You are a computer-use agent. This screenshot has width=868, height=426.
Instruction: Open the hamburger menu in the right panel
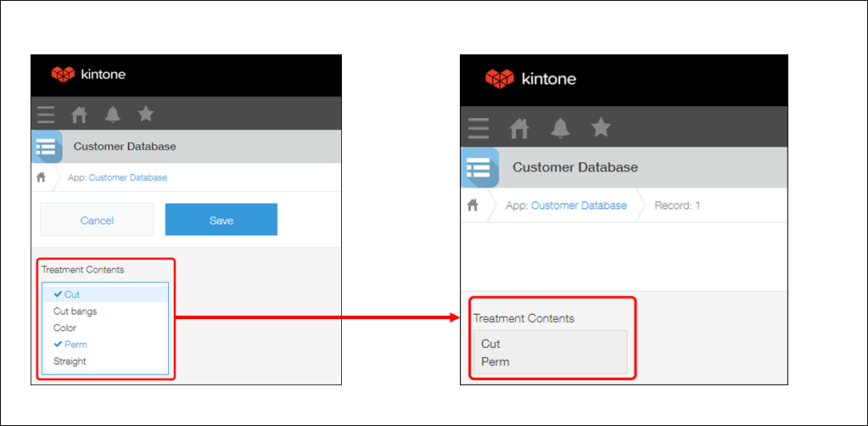(479, 128)
